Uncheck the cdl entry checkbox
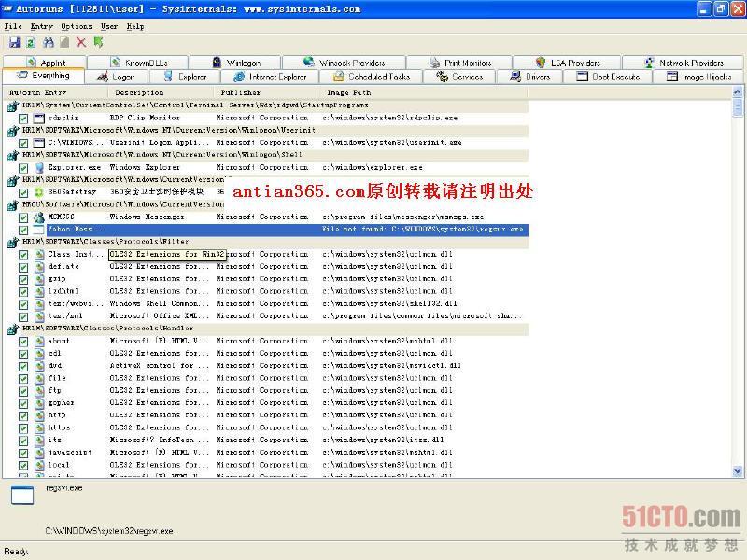The image size is (747, 560). [x=22, y=354]
